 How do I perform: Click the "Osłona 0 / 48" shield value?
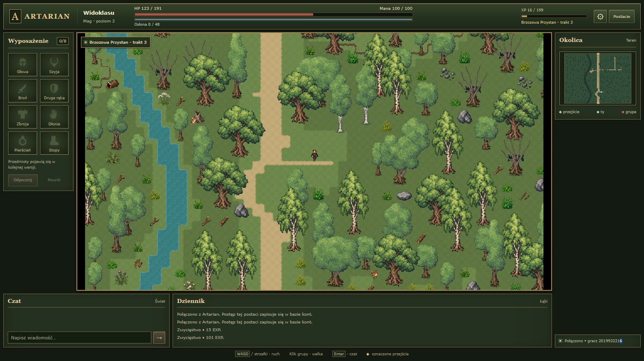click(x=147, y=25)
